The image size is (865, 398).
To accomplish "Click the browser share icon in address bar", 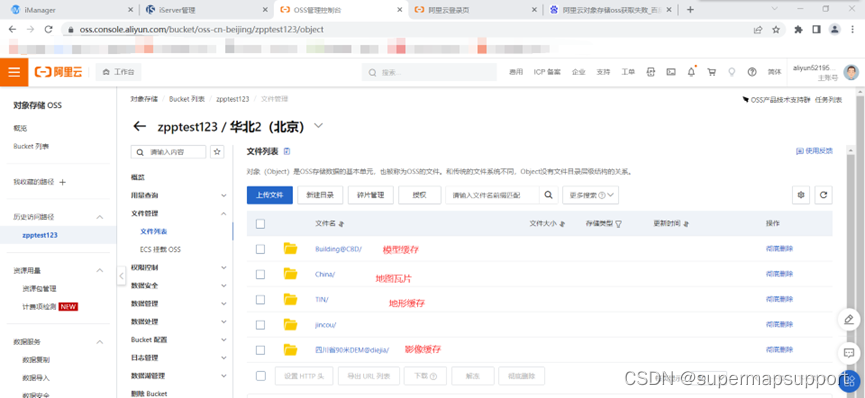I will 758,29.
